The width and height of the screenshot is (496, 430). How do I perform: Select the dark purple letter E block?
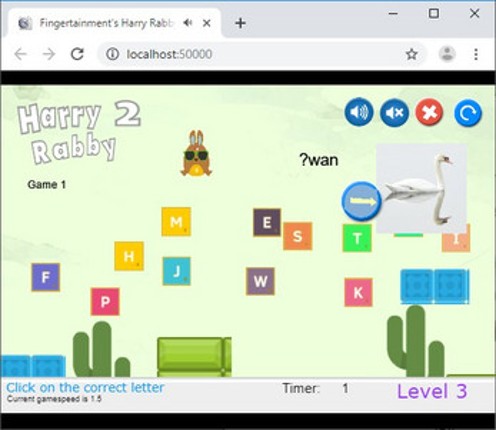point(267,222)
